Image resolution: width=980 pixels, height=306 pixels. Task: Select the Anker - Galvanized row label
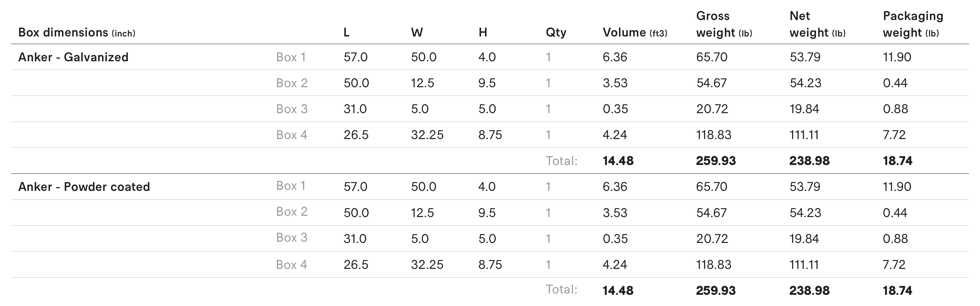point(73,57)
